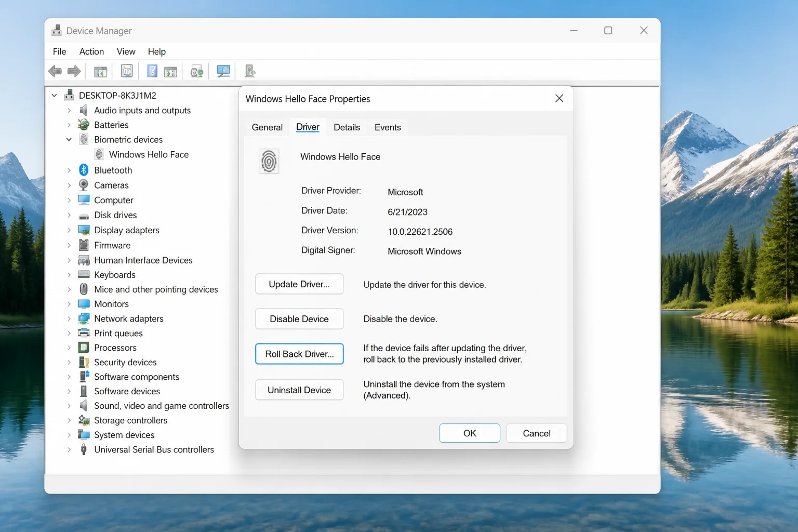
Task: Select the Keyboards tree label
Action: point(115,275)
